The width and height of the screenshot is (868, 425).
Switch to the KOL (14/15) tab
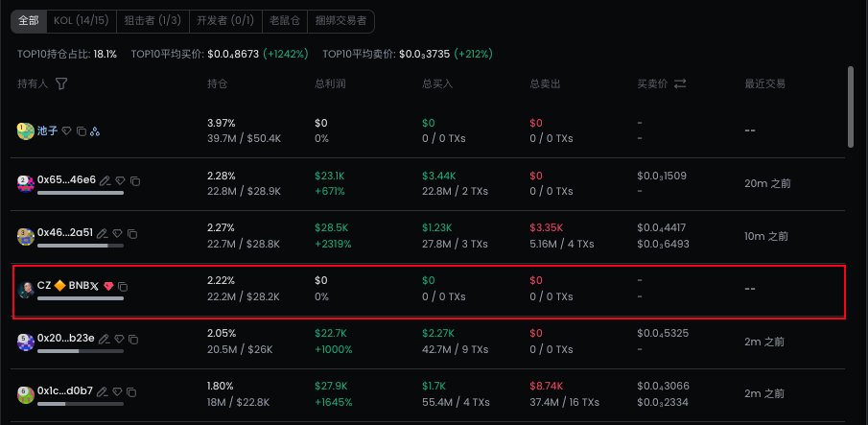(82, 20)
